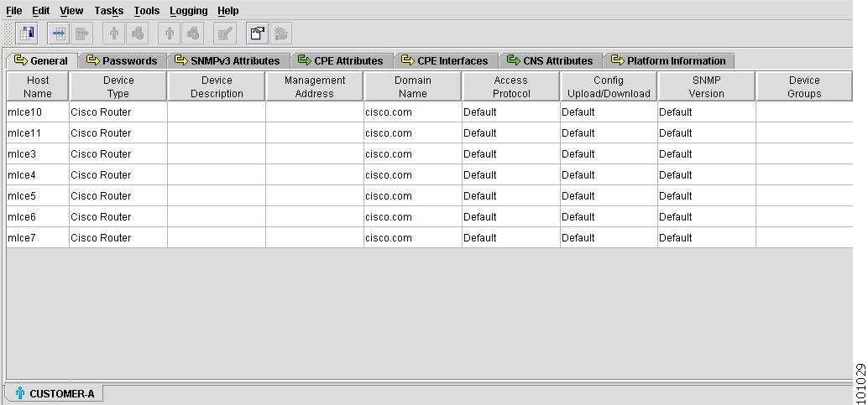Click empty Device Groups cell for mlce5
868x405 pixels.
click(804, 196)
